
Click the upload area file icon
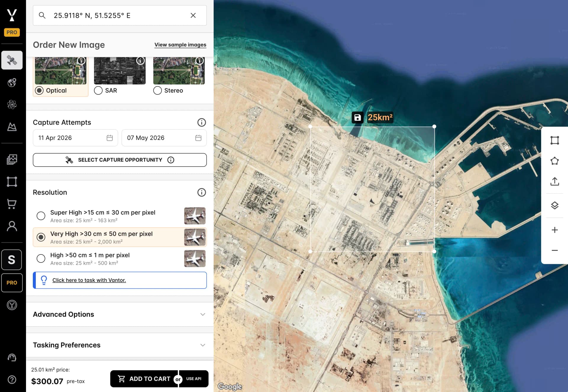[554, 181]
